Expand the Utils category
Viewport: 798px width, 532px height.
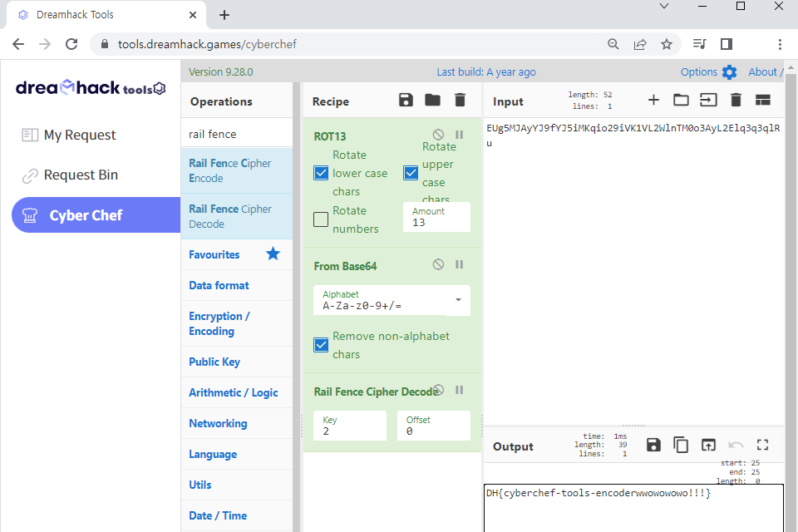[x=237, y=485]
